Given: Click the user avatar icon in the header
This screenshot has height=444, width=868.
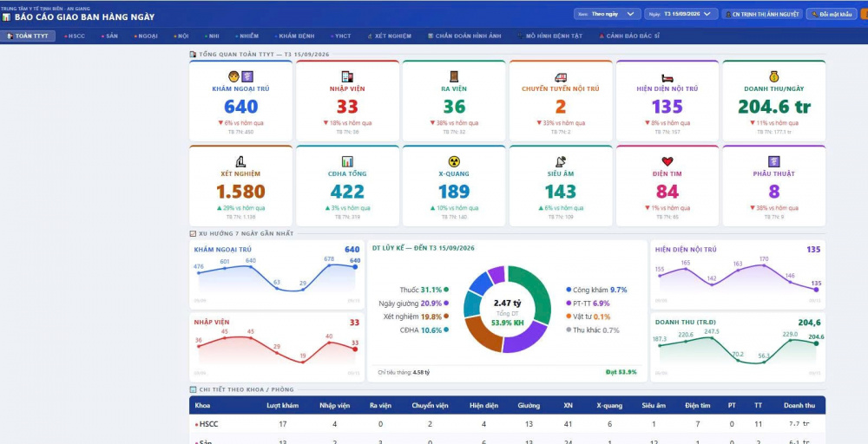Looking at the screenshot, I should (728, 15).
